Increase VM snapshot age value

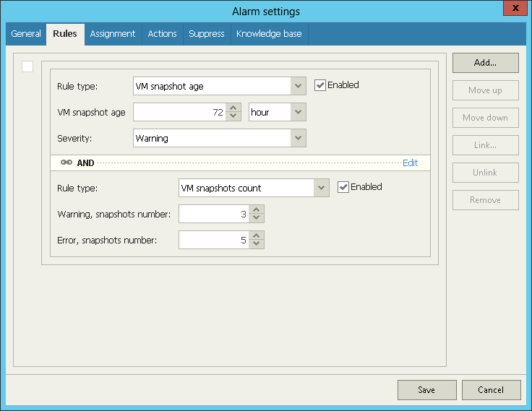pyautogui.click(x=233, y=108)
